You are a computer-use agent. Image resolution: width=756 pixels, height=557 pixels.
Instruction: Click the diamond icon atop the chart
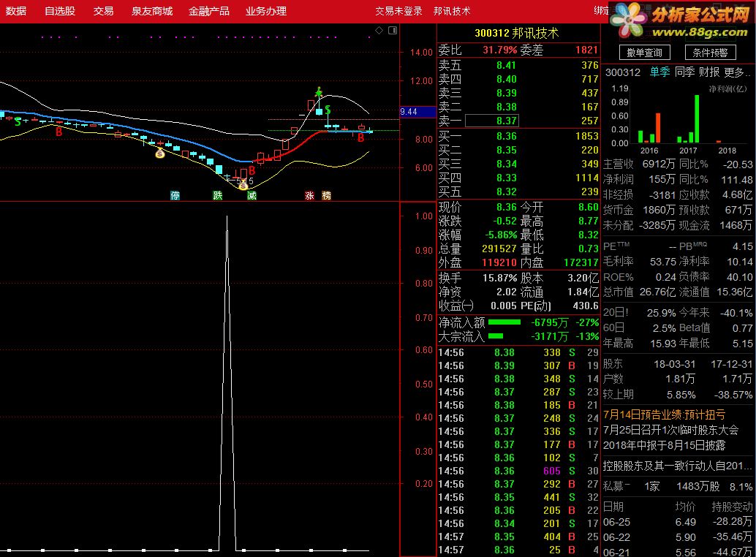[x=379, y=31]
